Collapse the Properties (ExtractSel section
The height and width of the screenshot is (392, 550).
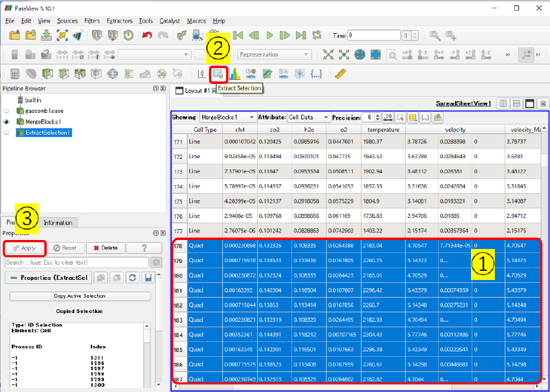(x=14, y=277)
